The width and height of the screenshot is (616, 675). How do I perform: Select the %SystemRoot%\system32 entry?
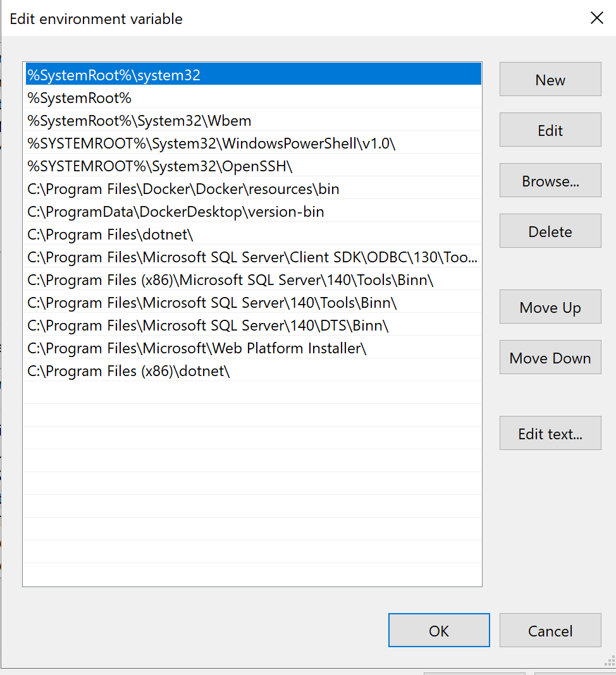[x=253, y=74]
